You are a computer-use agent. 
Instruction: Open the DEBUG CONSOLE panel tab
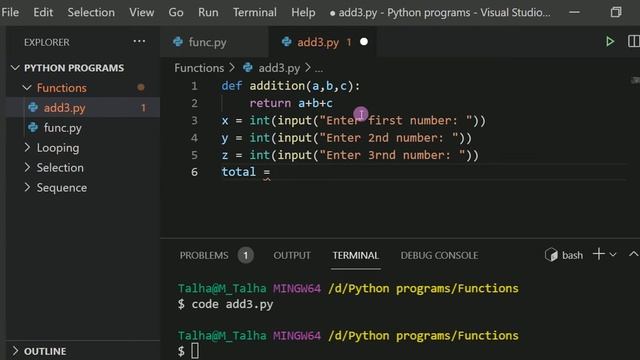coord(439,256)
